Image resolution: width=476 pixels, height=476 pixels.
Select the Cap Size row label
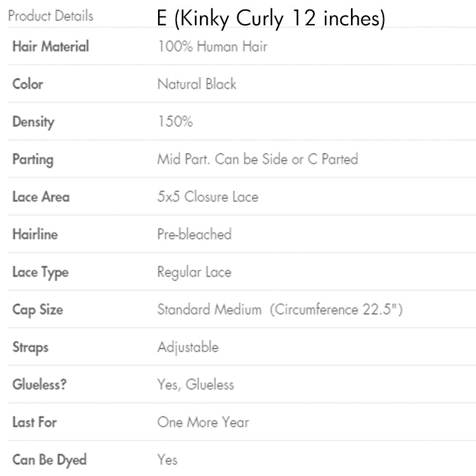coord(37,310)
